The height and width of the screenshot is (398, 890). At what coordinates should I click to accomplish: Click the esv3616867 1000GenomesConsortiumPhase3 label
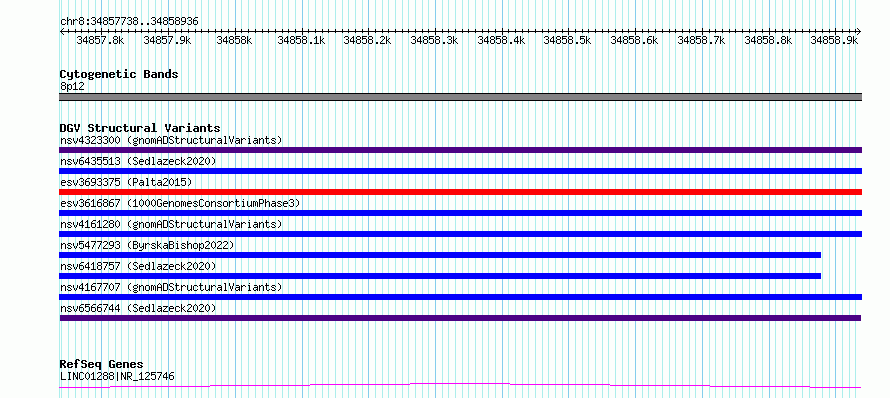180,203
